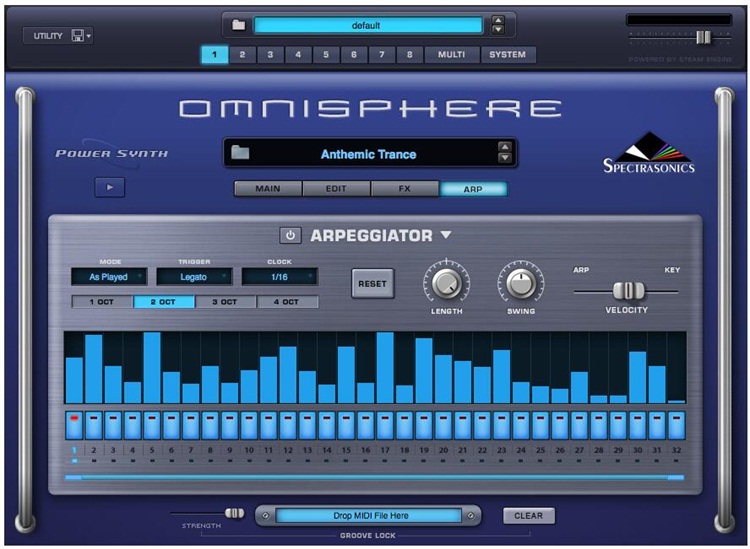The width and height of the screenshot is (750, 549).
Task: Select part 5 button
Action: [326, 55]
